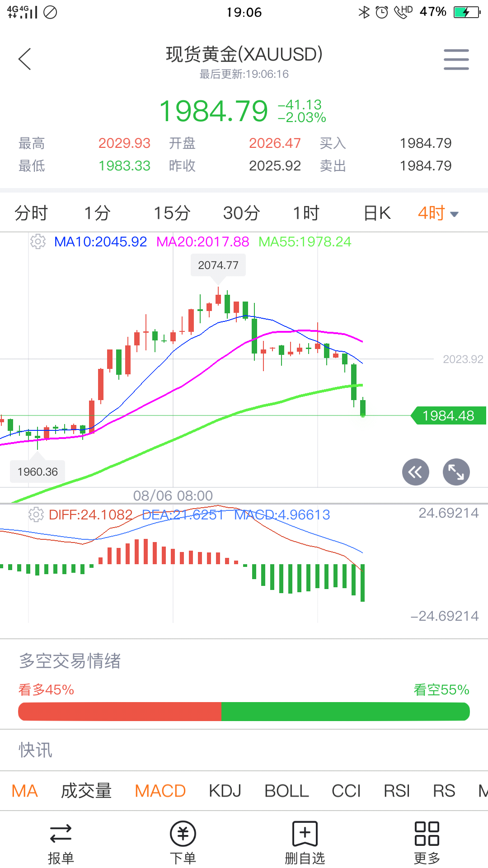Tap the 1984.48 current price label
The width and height of the screenshot is (488, 868).
pyautogui.click(x=448, y=415)
